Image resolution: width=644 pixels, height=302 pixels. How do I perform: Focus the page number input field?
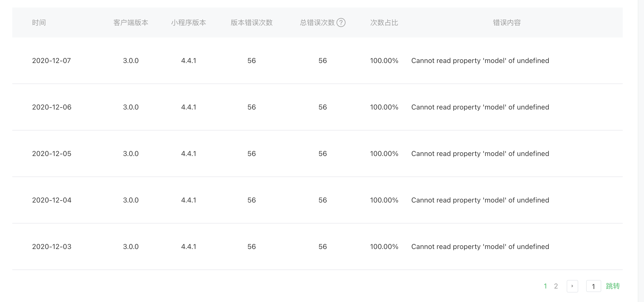click(x=593, y=286)
